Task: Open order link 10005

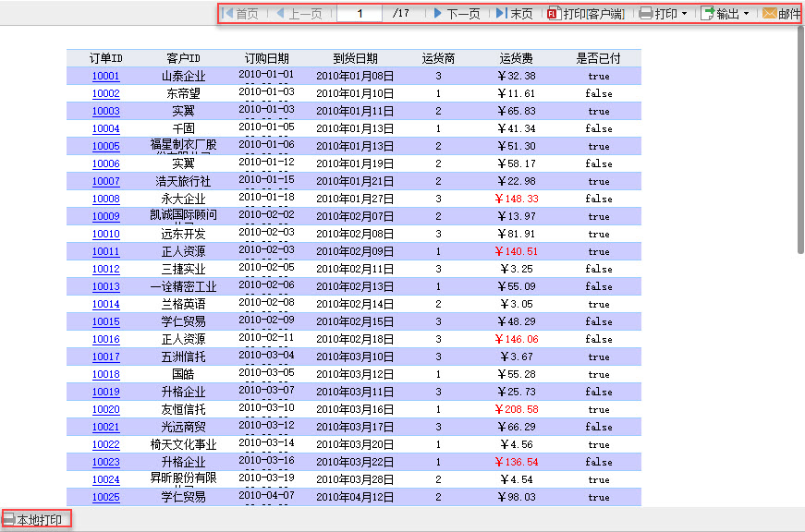Action: (105, 146)
